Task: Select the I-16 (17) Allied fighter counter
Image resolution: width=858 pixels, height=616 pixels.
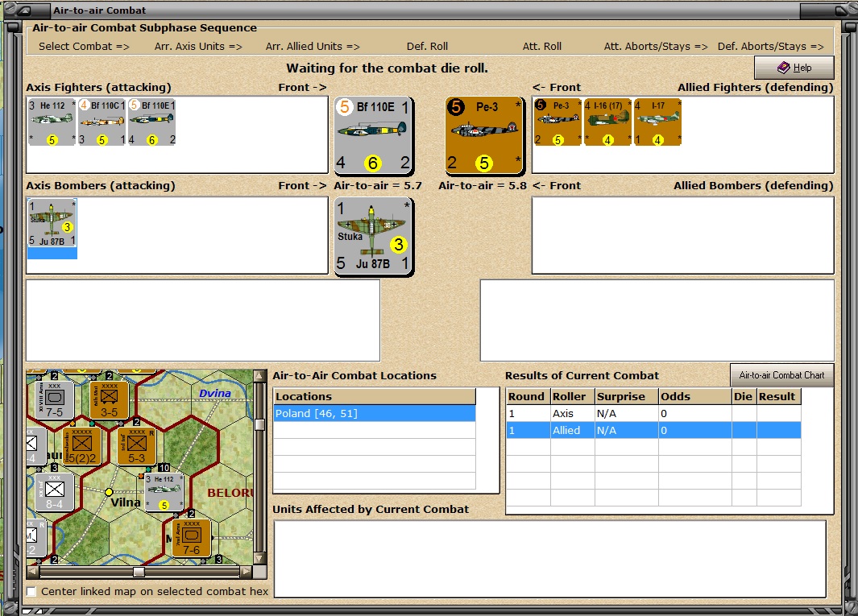Action: tap(607, 122)
